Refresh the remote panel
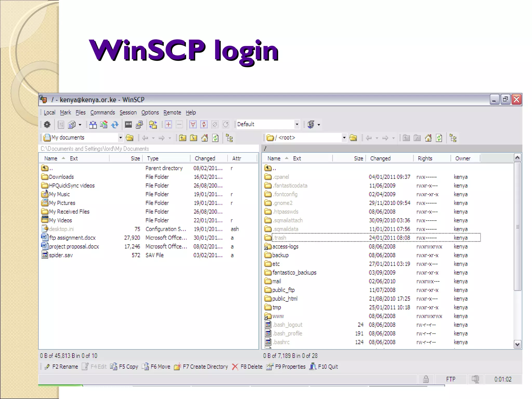The height and width of the screenshot is (399, 532). pos(439,138)
